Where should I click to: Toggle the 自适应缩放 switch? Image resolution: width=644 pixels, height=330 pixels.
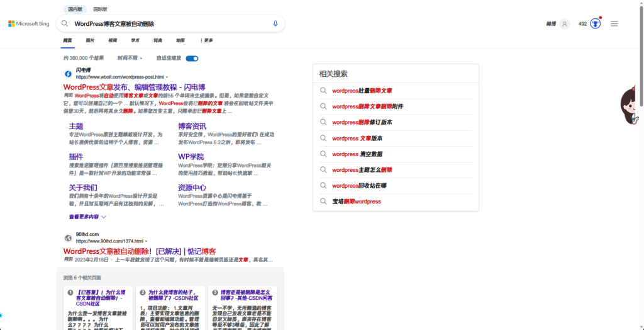tap(192, 58)
